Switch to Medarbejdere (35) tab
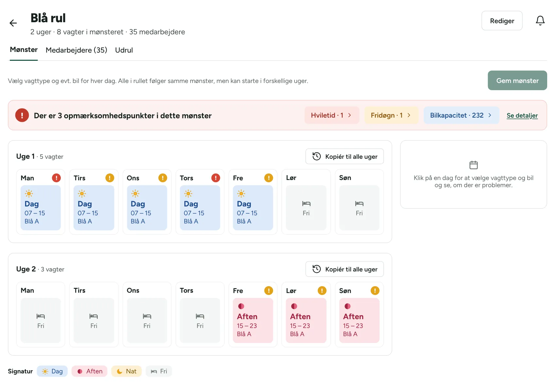 point(76,50)
